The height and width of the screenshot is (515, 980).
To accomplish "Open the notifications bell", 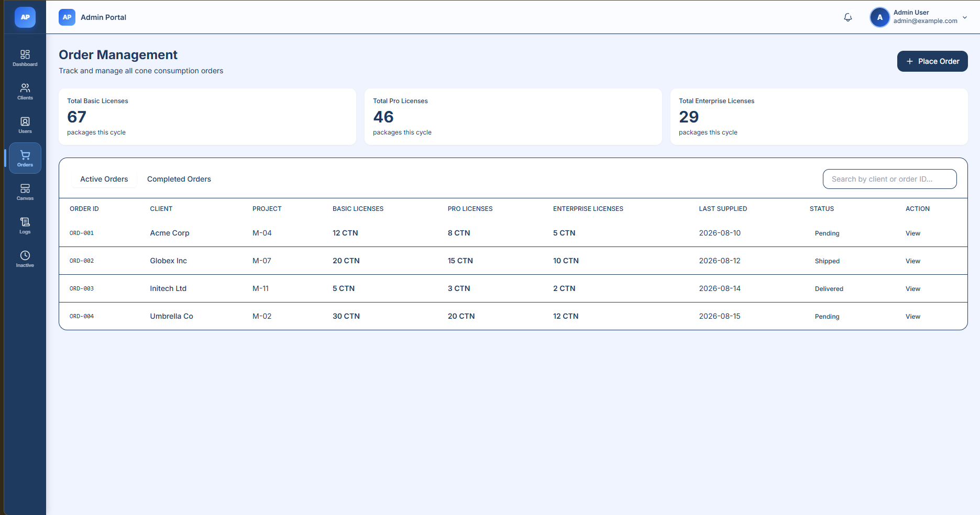I will pyautogui.click(x=848, y=17).
